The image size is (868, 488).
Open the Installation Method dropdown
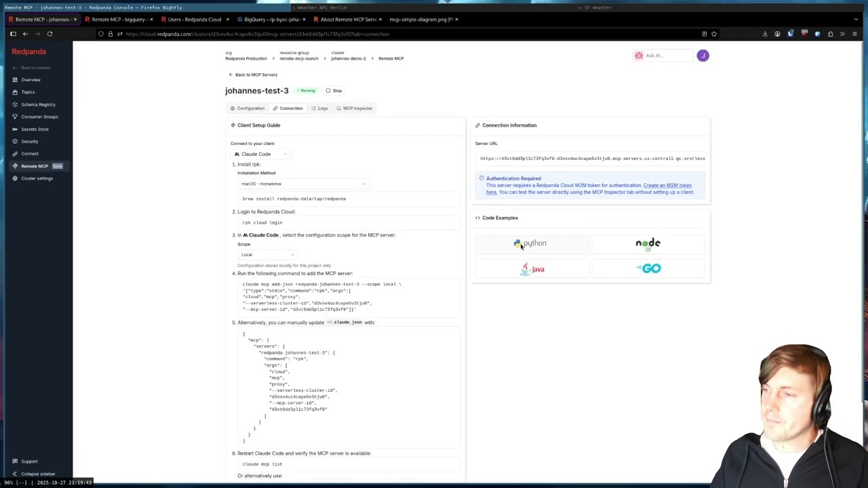point(304,184)
